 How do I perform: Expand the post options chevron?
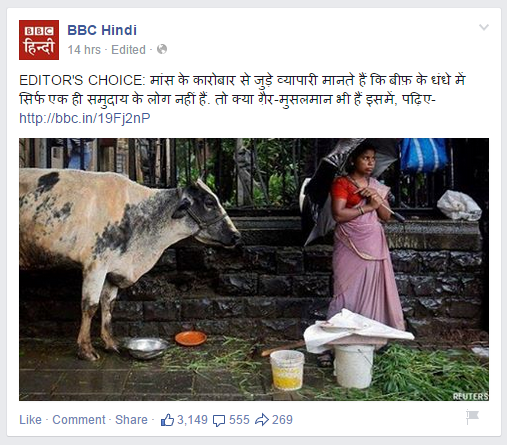coord(484,27)
